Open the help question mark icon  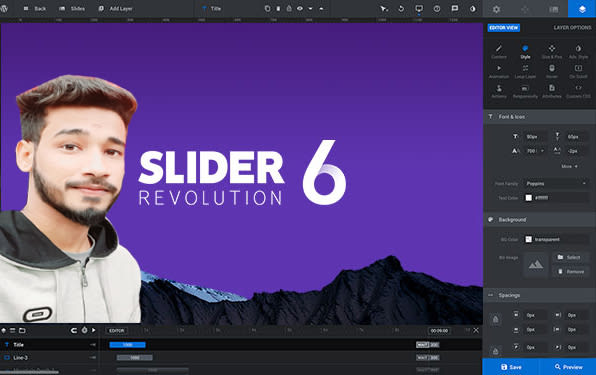point(437,8)
